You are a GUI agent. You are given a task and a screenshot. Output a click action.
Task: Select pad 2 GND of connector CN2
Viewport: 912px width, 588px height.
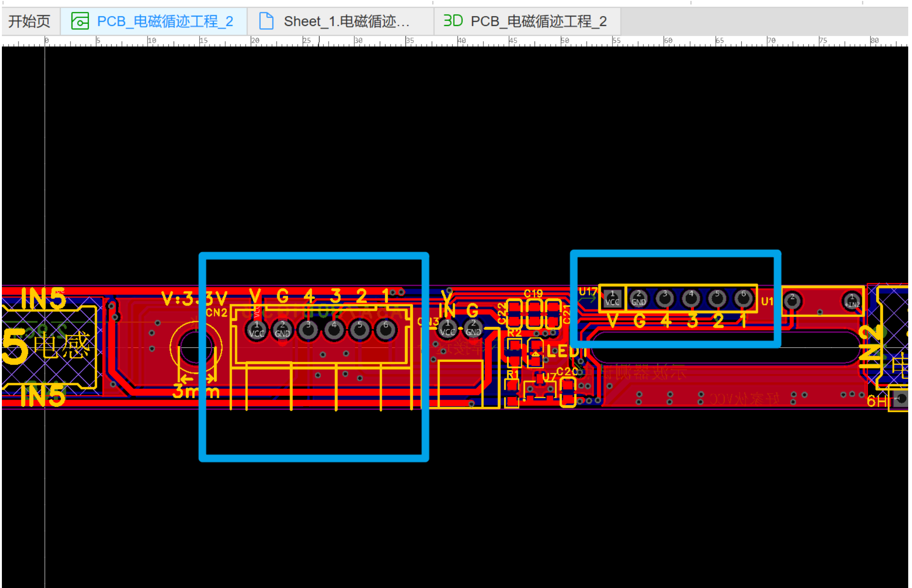282,330
